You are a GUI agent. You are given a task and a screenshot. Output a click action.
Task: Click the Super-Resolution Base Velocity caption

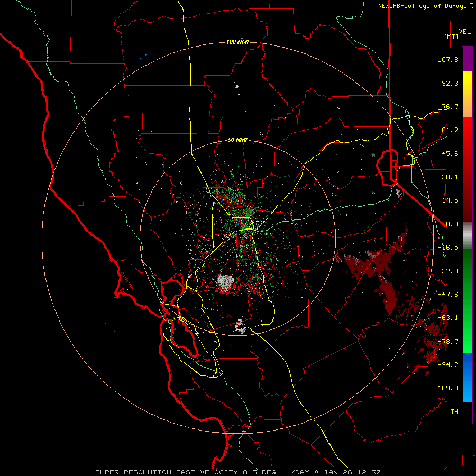coord(237,472)
